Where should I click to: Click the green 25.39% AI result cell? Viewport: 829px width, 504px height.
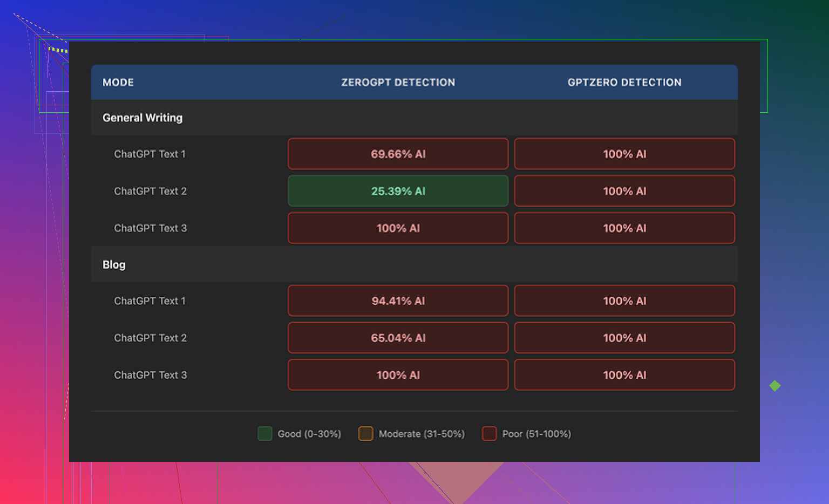398,191
